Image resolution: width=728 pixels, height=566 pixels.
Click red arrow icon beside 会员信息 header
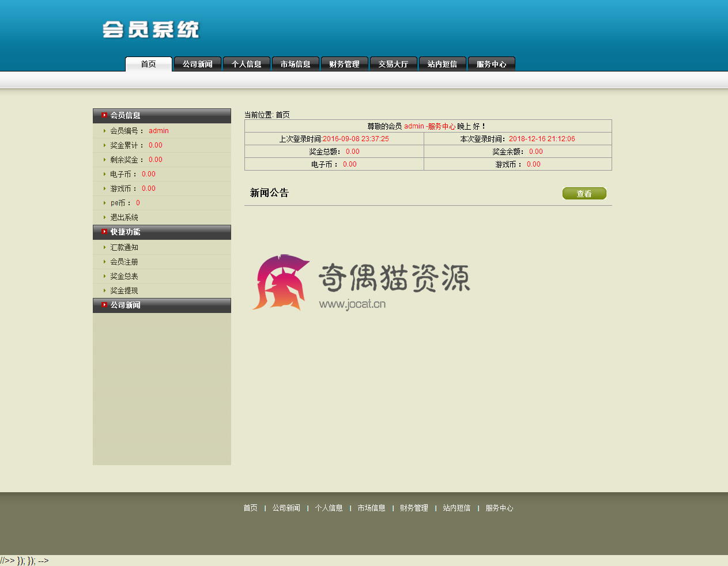click(104, 115)
